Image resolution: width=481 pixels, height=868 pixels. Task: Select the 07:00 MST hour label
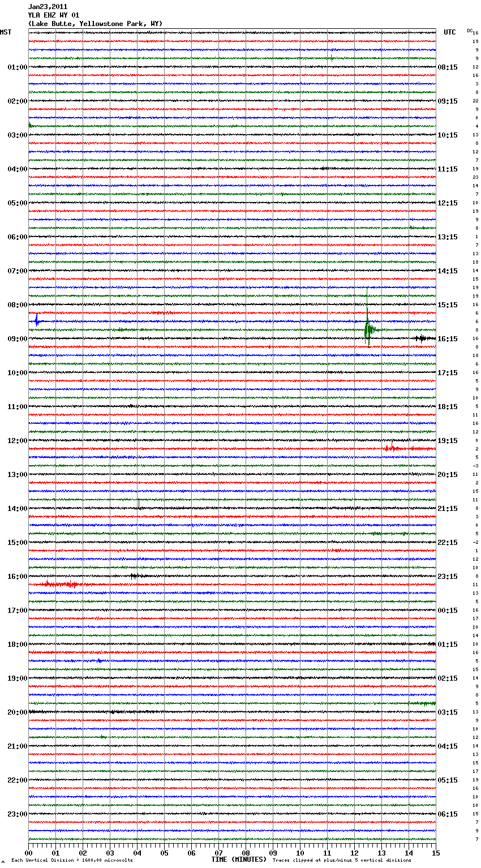click(x=18, y=271)
